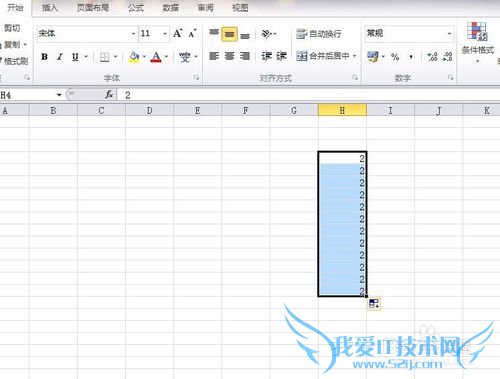Open name box dropdown arrow
This screenshot has width=500, height=379.
click(x=59, y=95)
